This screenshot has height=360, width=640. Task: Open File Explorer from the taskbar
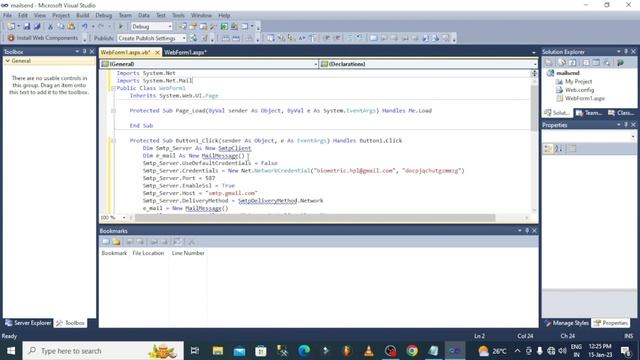[x=218, y=351]
